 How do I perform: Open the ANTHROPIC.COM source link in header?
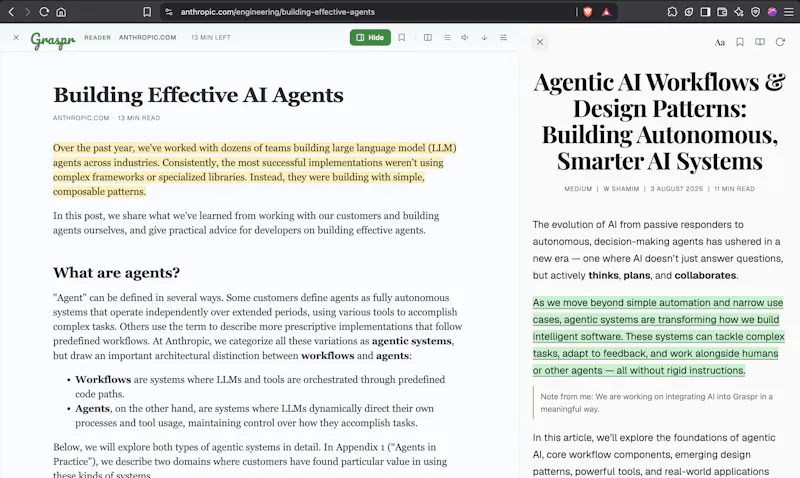pyautogui.click(x=147, y=37)
